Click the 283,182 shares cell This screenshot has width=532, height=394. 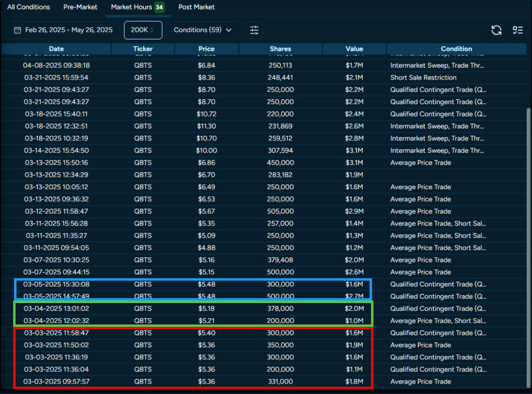(280, 175)
